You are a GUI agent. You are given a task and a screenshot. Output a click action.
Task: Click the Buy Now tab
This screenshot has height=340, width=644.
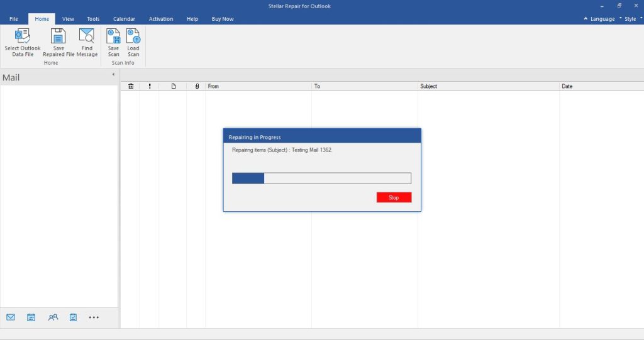pos(223,19)
